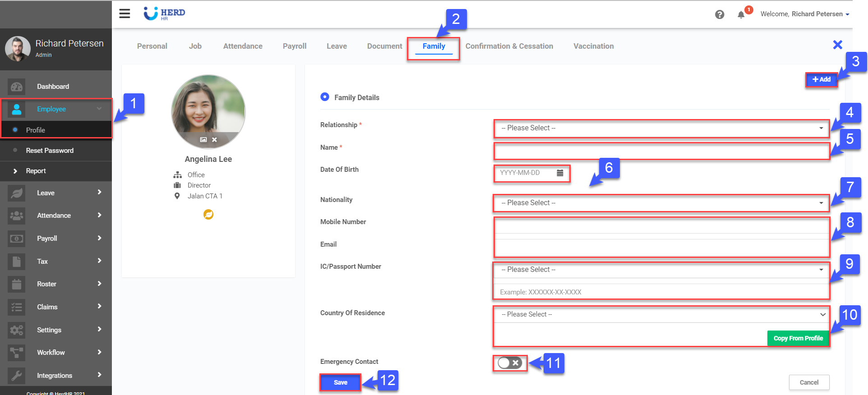
Task: Click the Save button
Action: (340, 382)
